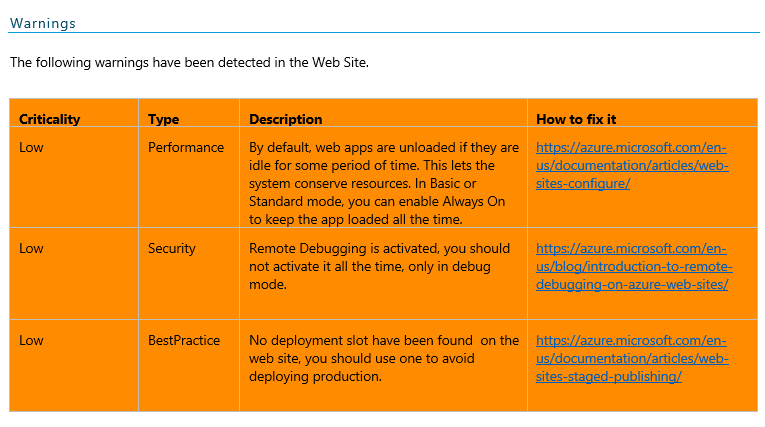The width and height of the screenshot is (765, 427).
Task: Open the web-sites-configure documentation link
Action: (632, 165)
